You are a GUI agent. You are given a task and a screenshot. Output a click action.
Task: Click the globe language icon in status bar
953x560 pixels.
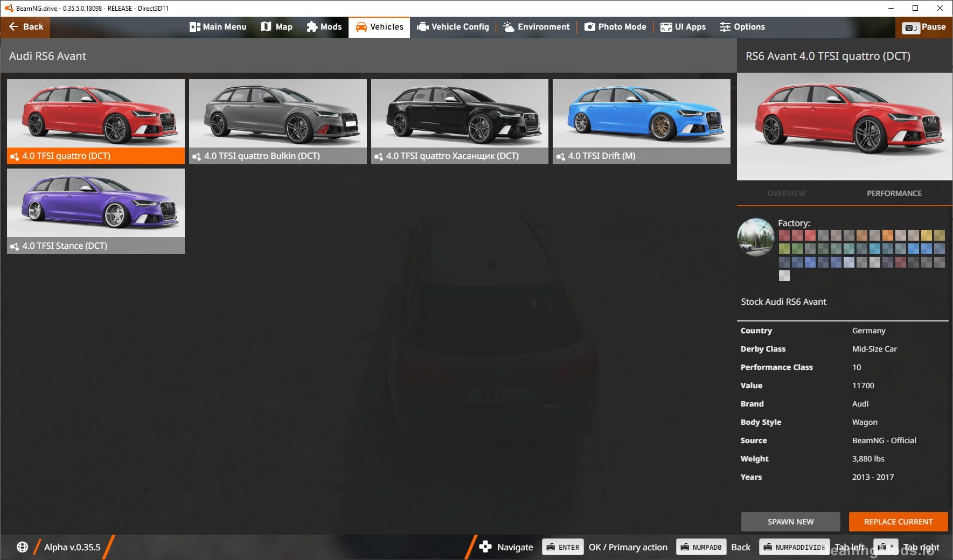coord(22,547)
